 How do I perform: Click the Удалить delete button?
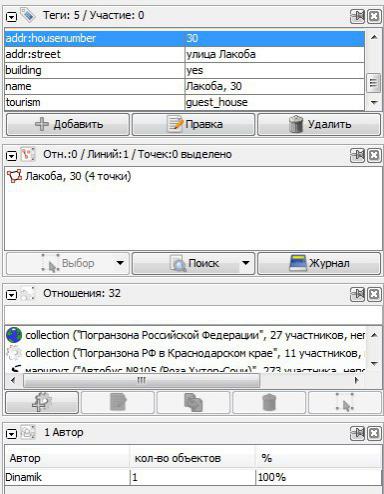319,124
